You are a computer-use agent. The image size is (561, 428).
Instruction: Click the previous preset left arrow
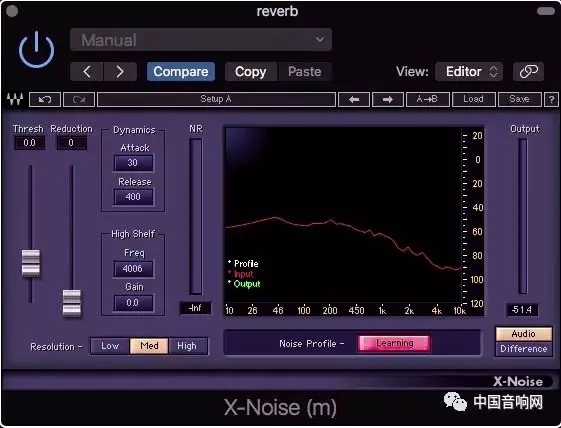tap(354, 99)
